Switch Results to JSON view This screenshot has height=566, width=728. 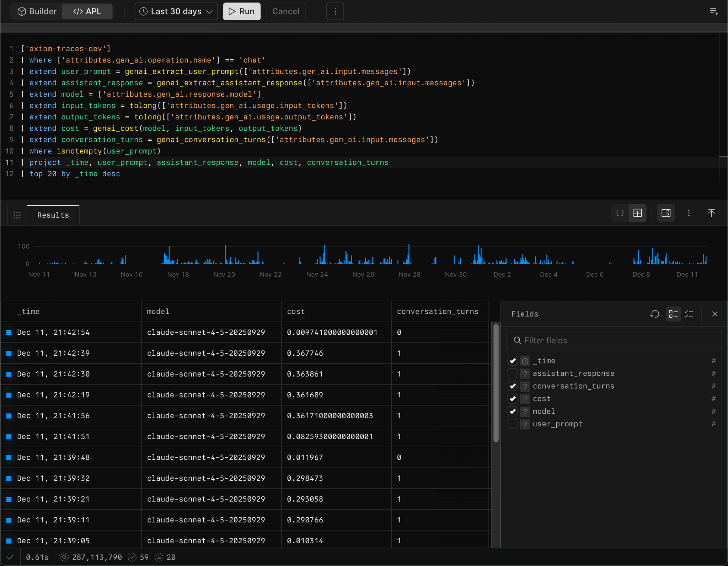point(619,213)
